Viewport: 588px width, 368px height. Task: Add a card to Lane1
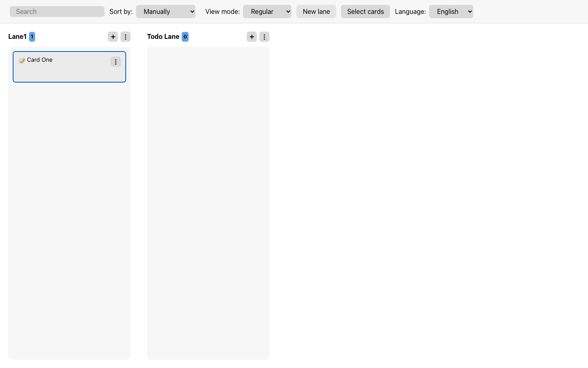pyautogui.click(x=113, y=37)
